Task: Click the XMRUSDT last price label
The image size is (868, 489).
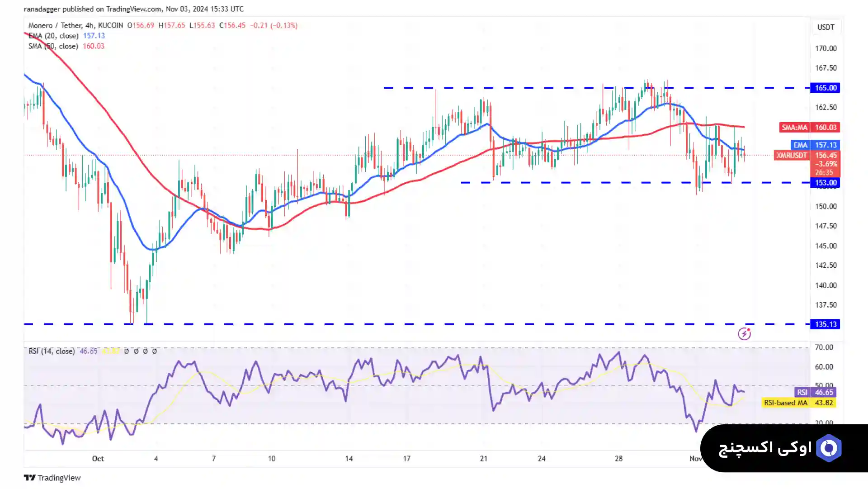Action: click(792, 155)
